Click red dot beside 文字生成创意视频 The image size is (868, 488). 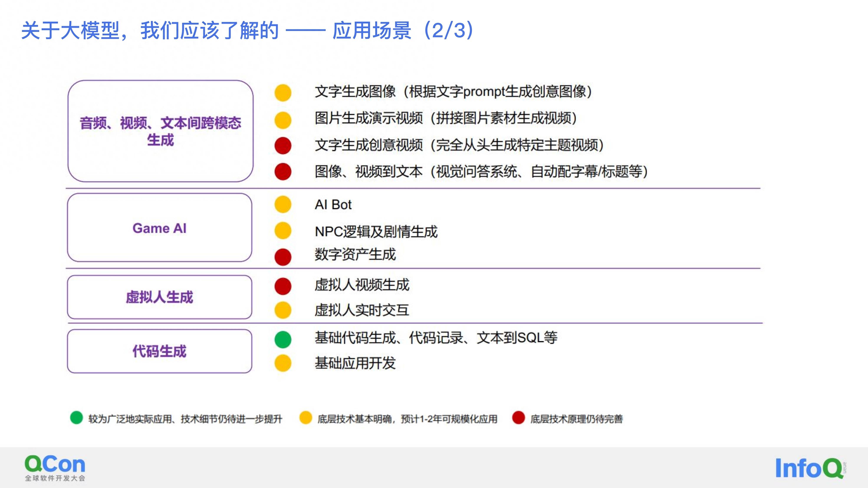[283, 146]
